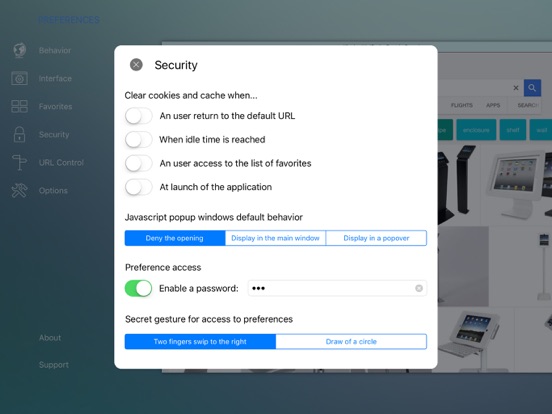Select Security padlock icon in sidebar
552x414 pixels.
pyautogui.click(x=19, y=134)
